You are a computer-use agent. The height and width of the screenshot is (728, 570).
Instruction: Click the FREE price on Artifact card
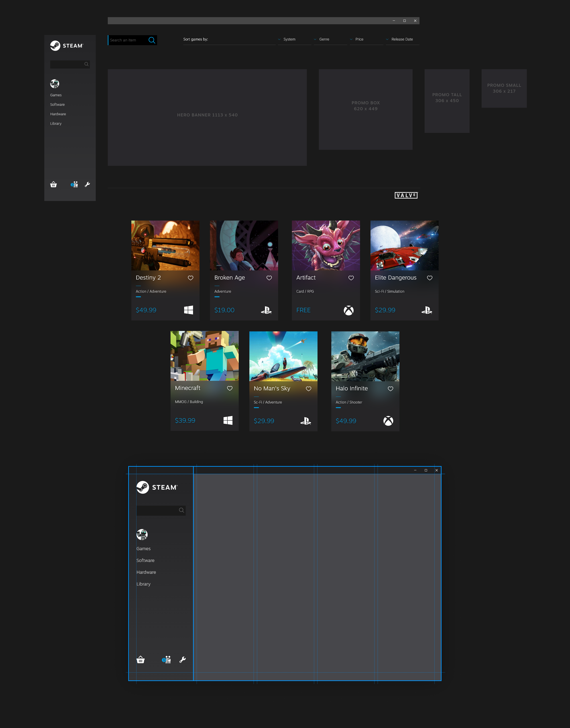coord(303,310)
